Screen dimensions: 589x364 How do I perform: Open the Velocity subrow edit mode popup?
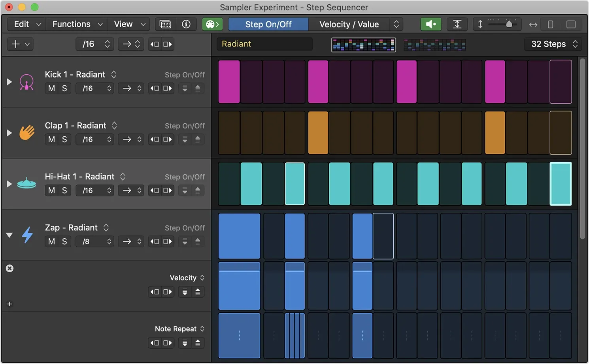187,278
